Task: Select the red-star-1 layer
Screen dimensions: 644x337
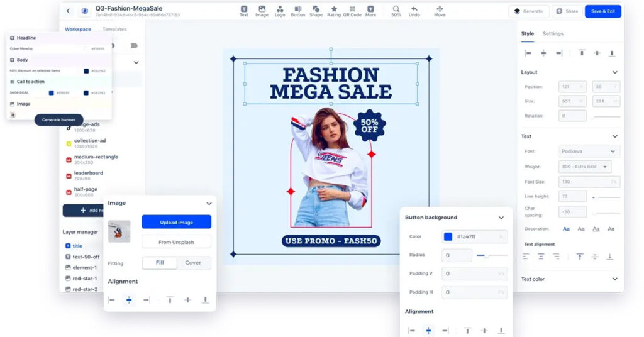Action: pyautogui.click(x=84, y=279)
